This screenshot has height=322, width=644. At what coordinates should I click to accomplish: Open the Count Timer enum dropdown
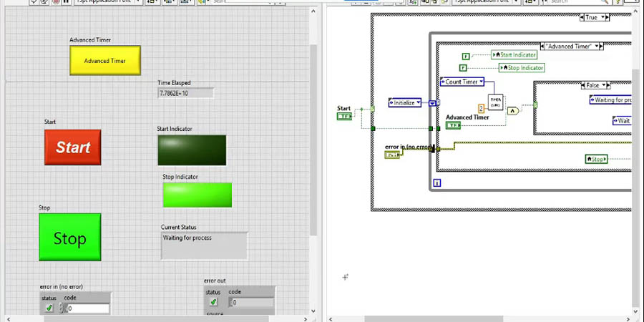[x=482, y=82]
